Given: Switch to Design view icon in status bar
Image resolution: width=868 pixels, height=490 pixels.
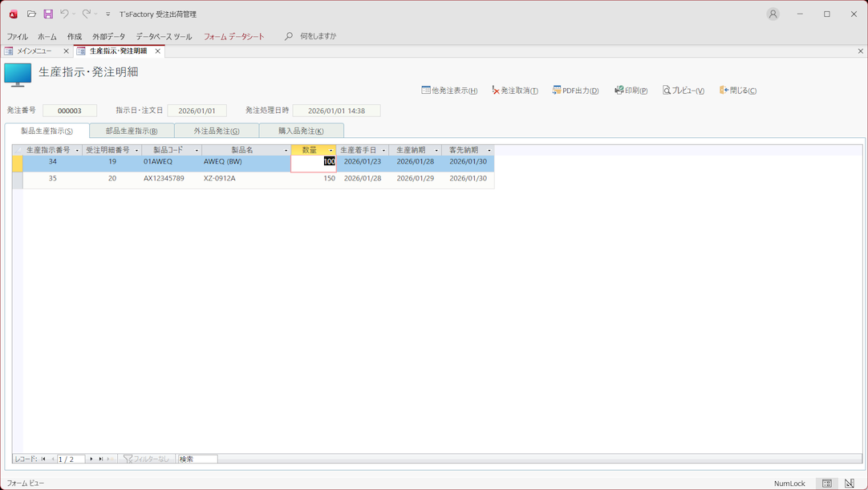Looking at the screenshot, I should pos(850,484).
